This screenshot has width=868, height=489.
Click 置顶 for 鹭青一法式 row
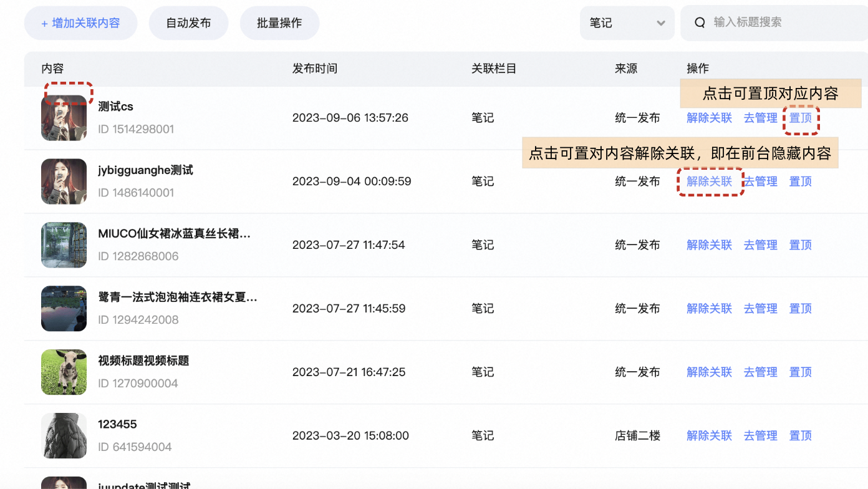(801, 309)
